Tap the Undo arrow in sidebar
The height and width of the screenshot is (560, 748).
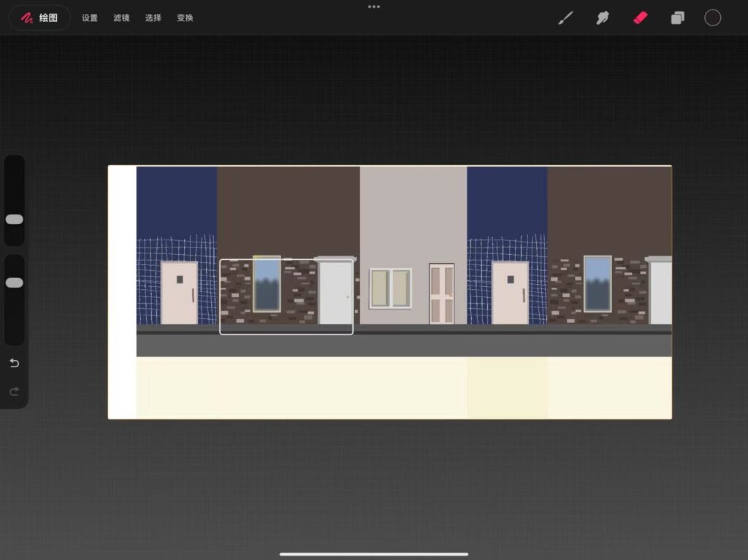coord(15,364)
